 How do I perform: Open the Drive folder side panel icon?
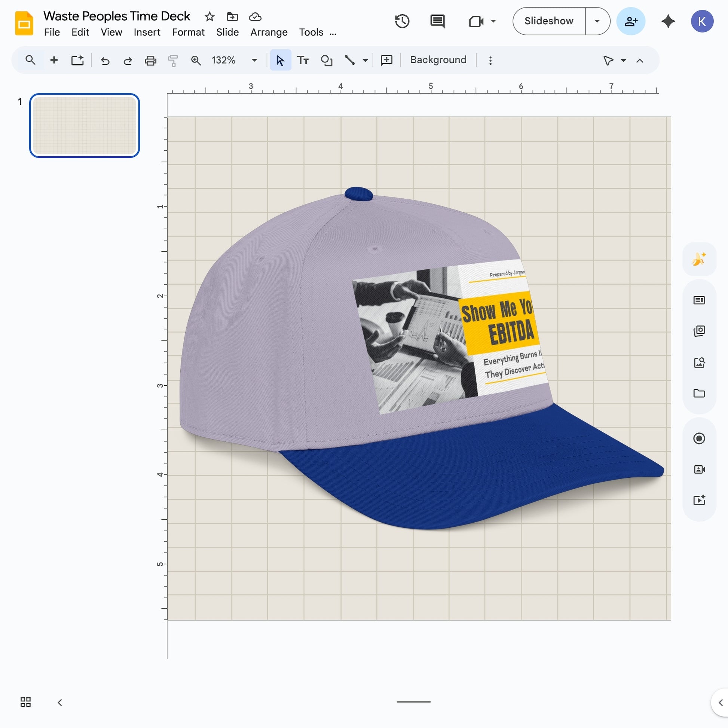699,394
